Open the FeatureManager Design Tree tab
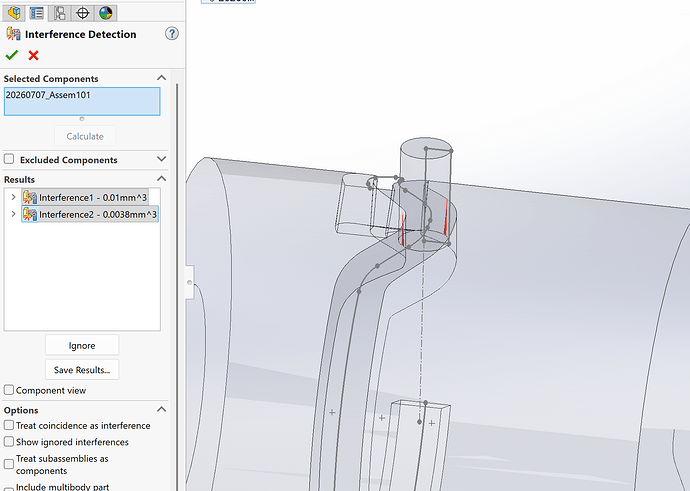 click(x=14, y=13)
